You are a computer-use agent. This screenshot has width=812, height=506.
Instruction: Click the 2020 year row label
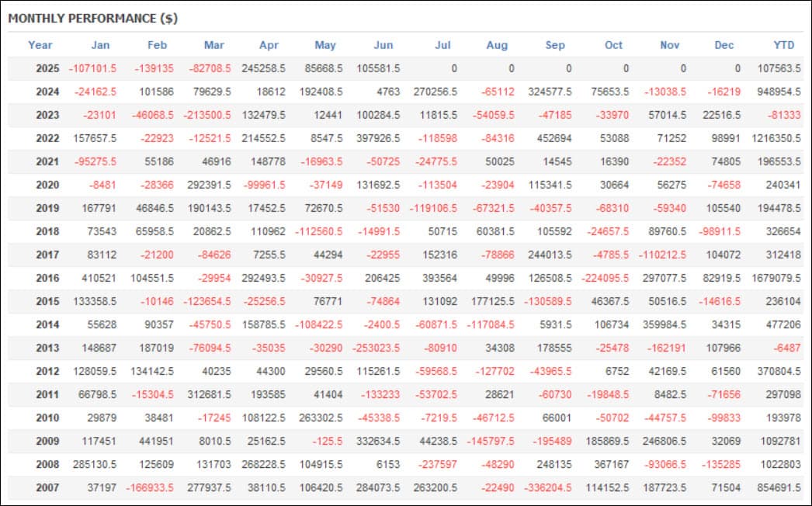click(47, 185)
